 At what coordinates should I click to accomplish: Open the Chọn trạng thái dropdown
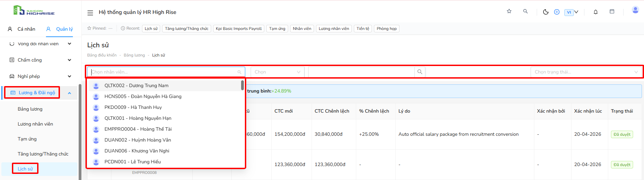pos(586,72)
